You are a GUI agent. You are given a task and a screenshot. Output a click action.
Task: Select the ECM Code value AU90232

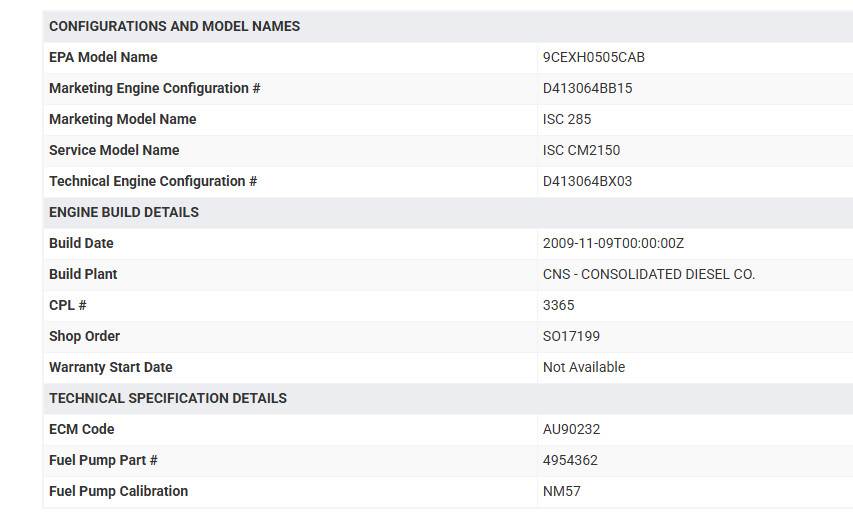[x=571, y=429]
